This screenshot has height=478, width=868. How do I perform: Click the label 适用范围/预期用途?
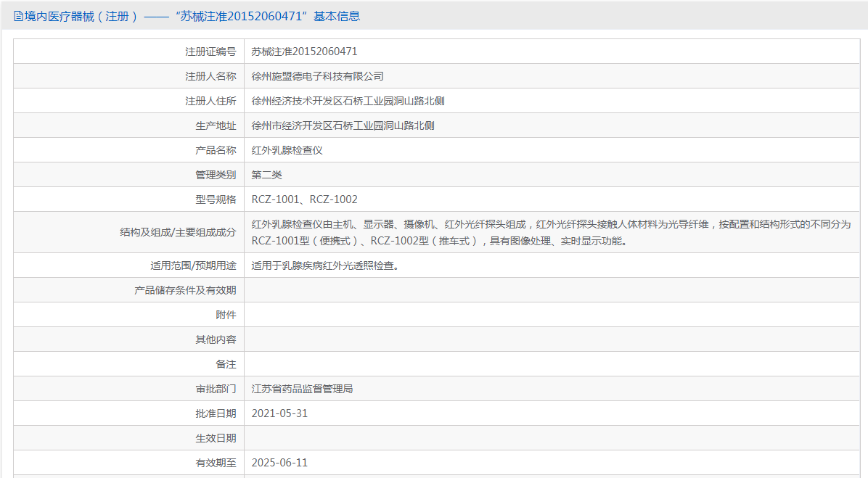pos(192,265)
